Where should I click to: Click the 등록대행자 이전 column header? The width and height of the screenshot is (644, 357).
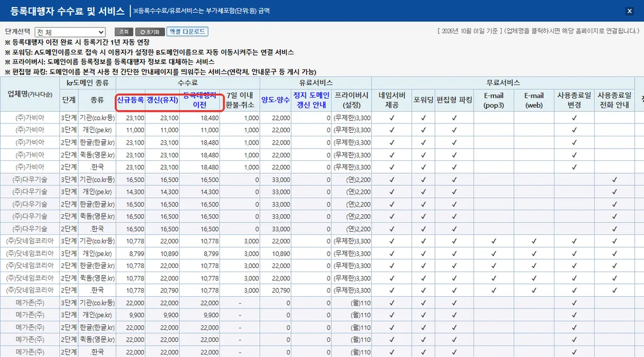(200, 100)
